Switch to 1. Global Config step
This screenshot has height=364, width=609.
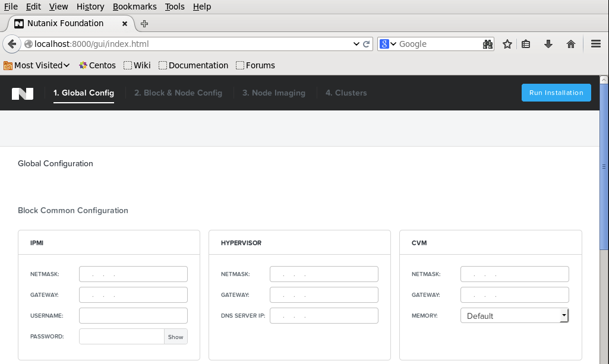point(84,93)
